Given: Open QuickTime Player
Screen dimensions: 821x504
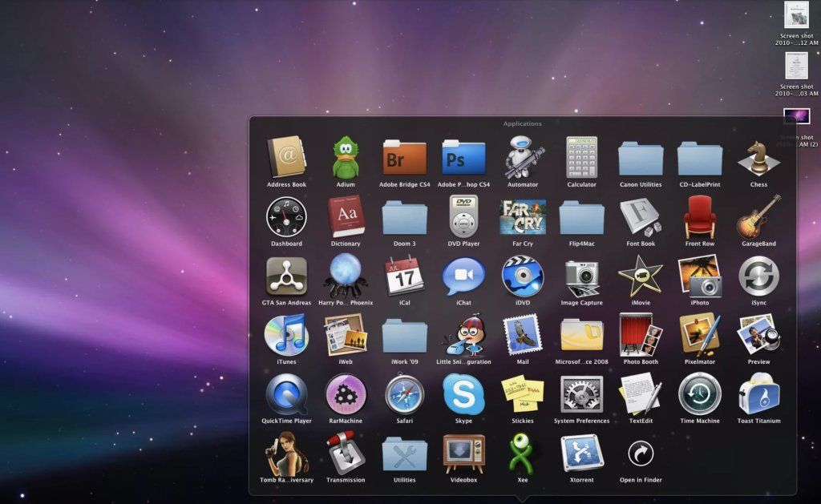Looking at the screenshot, I should coord(286,394).
